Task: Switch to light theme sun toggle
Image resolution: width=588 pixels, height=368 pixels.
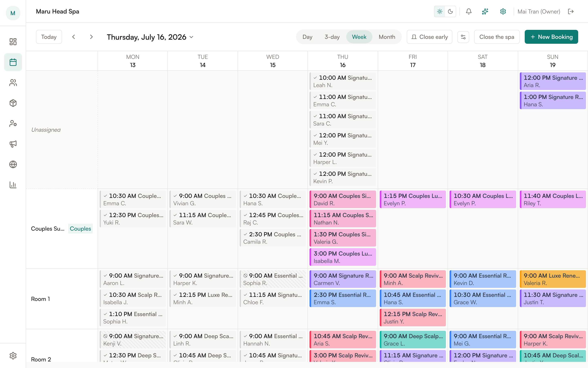Action: point(440,11)
